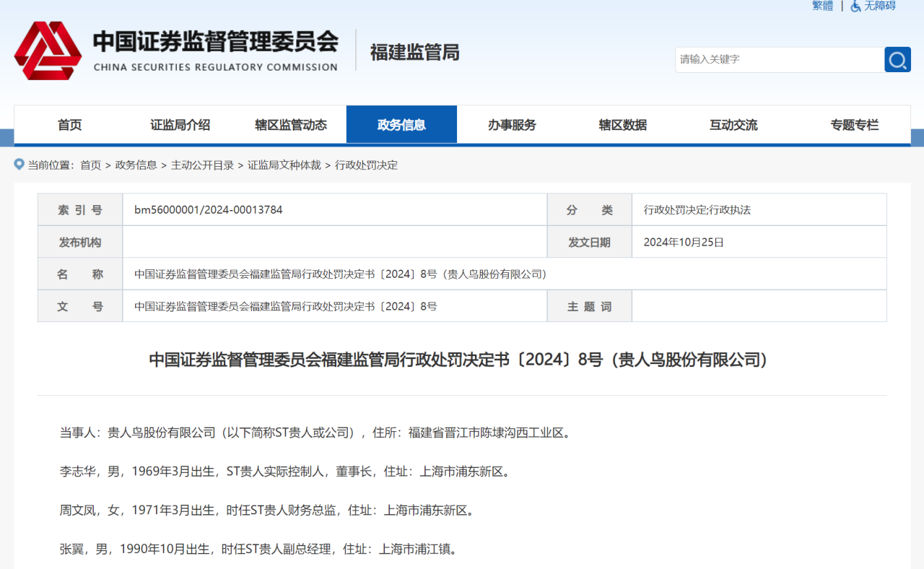
Task: Click the accessibility wheelchair icon
Action: tap(856, 6)
